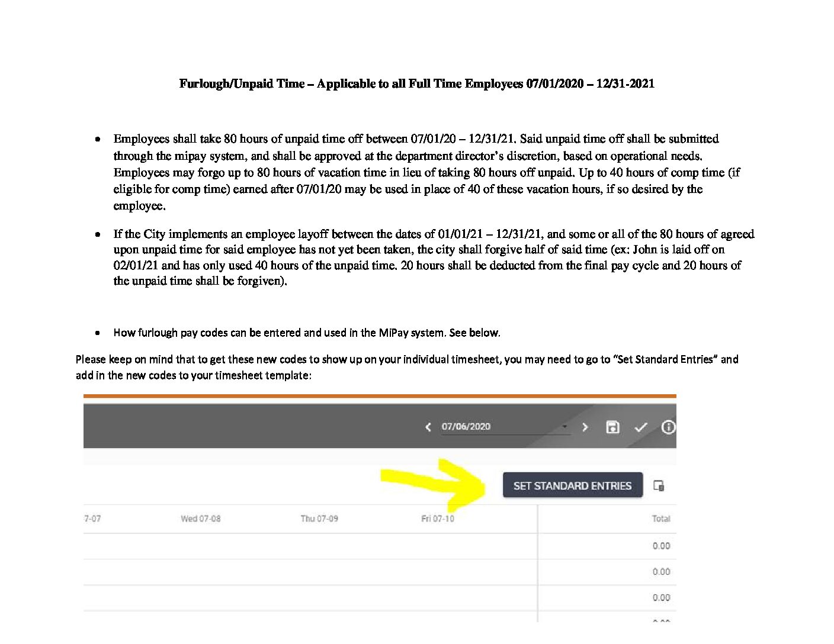Advance to the next timesheet week
This screenshot has width=834, height=644.
585,427
